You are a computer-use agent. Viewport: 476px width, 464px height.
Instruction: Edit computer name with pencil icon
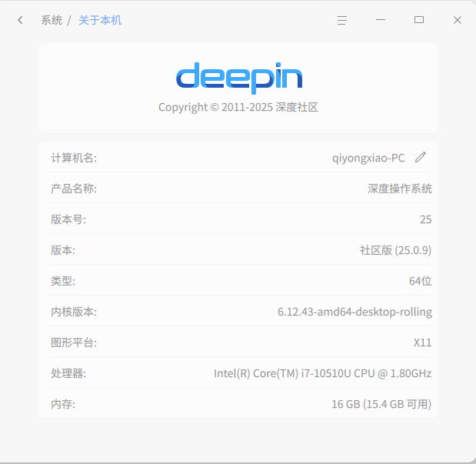pyautogui.click(x=421, y=158)
